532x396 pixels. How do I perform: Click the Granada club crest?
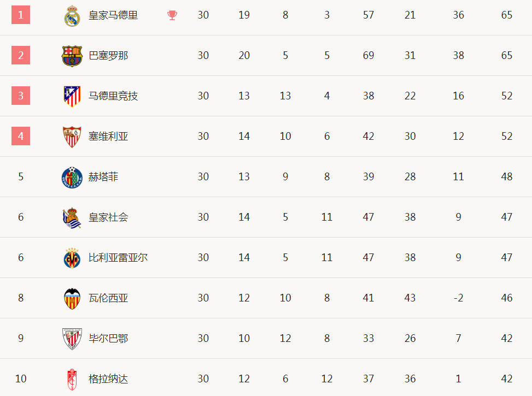coord(72,380)
